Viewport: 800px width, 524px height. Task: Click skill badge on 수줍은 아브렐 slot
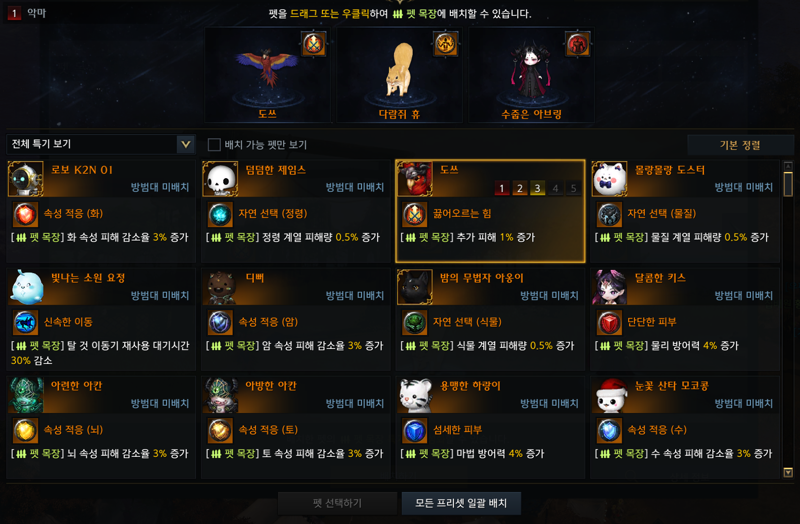coord(578,44)
